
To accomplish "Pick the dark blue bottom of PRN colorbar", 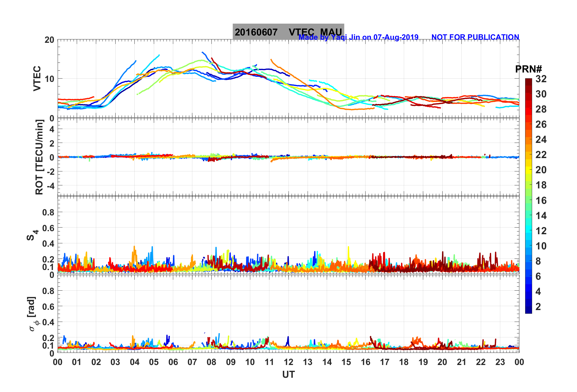I will coord(528,310).
